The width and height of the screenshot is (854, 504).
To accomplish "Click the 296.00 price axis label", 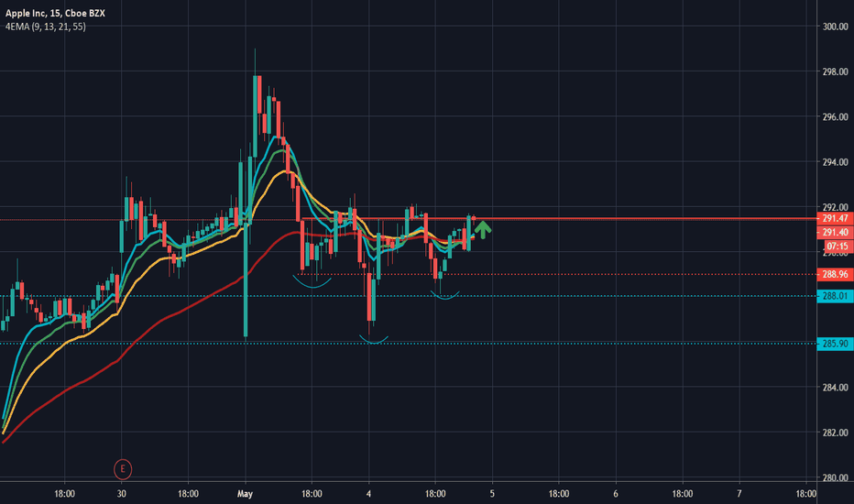I will click(x=835, y=116).
